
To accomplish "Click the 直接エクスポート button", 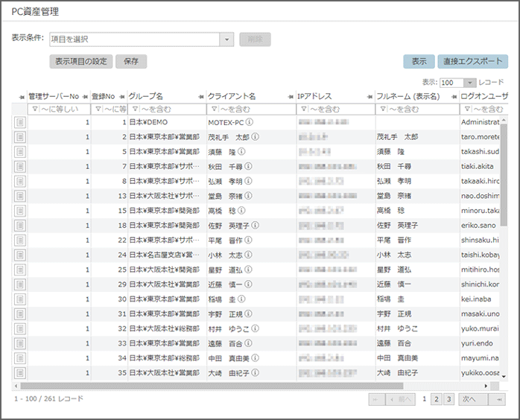I will [x=472, y=62].
